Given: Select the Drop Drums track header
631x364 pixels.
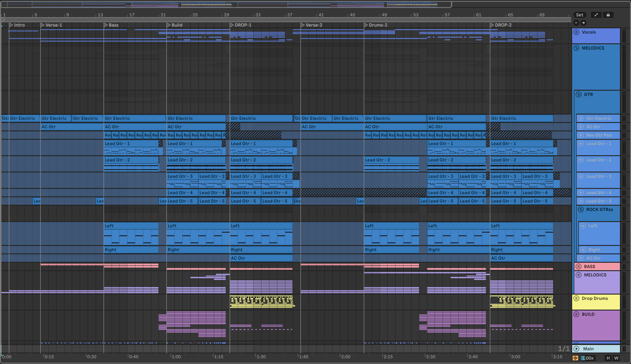Looking at the screenshot, I should coord(596,302).
